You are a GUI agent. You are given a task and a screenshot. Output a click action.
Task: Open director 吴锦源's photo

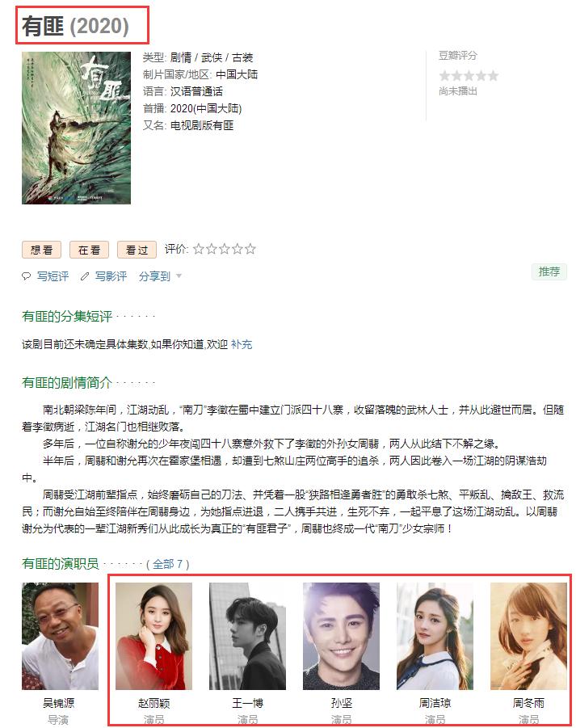pos(61,636)
